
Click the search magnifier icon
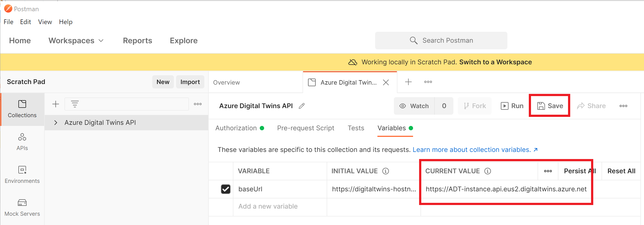click(x=414, y=41)
